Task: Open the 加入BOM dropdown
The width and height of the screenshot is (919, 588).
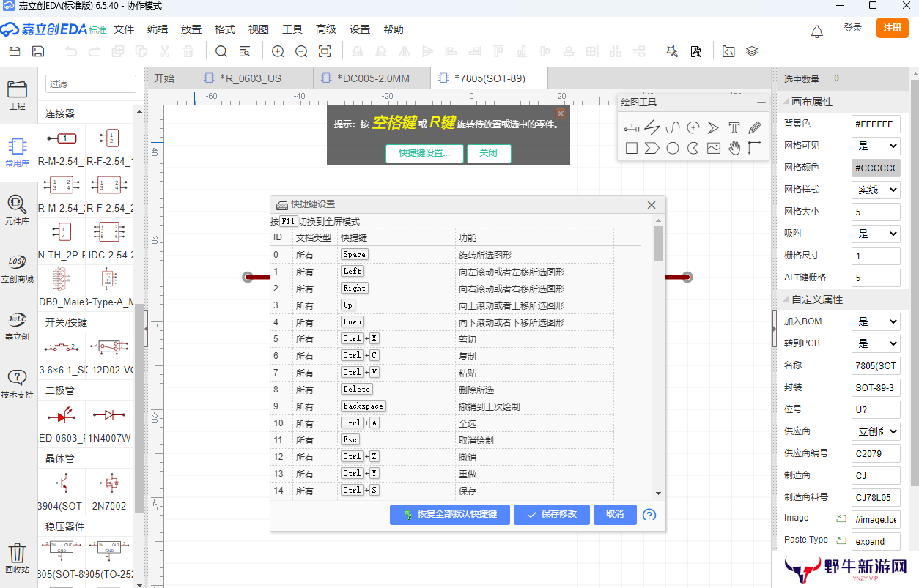Action: tap(876, 321)
